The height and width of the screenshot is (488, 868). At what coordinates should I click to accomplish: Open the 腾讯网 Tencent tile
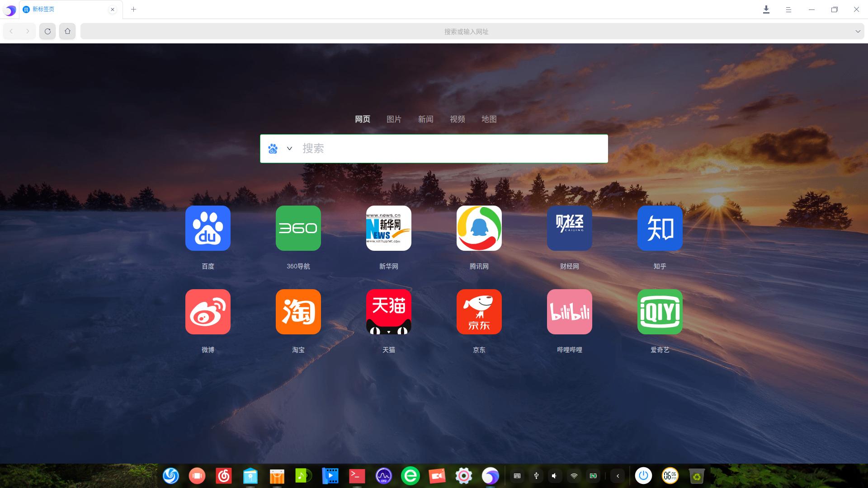479,228
